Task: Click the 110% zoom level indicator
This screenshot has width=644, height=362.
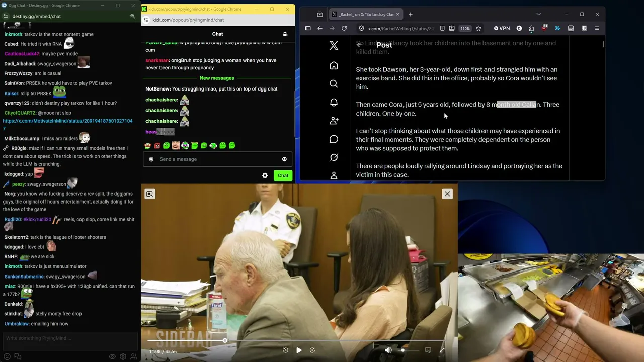Action: click(465, 28)
